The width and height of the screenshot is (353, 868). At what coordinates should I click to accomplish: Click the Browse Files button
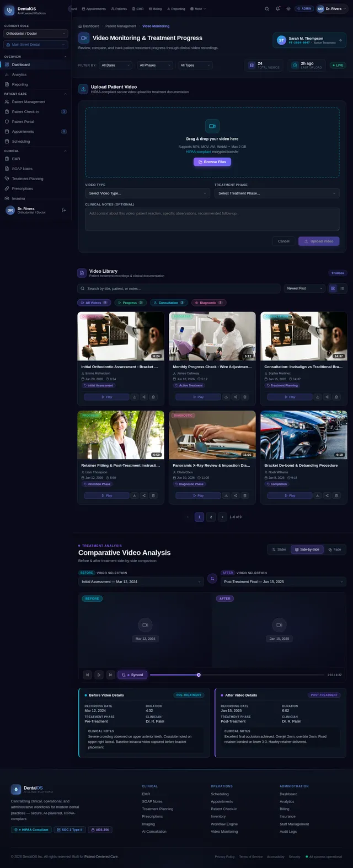[212, 162]
